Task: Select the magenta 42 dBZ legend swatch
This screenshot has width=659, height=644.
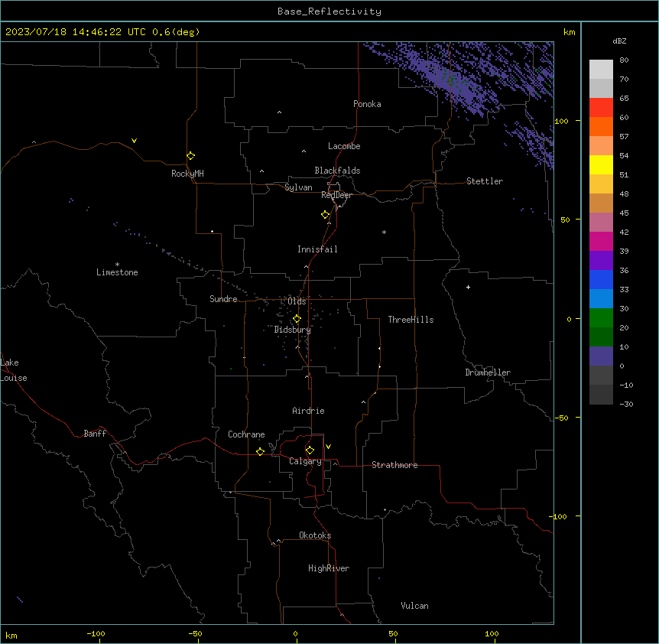Action: point(601,241)
